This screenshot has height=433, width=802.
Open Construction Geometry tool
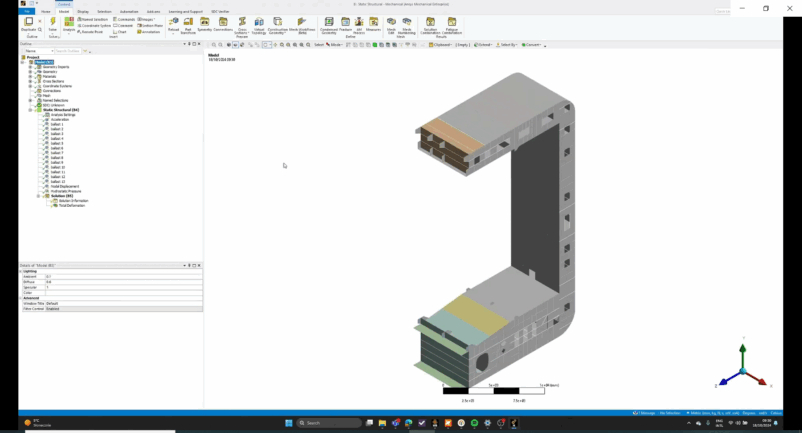pos(277,21)
